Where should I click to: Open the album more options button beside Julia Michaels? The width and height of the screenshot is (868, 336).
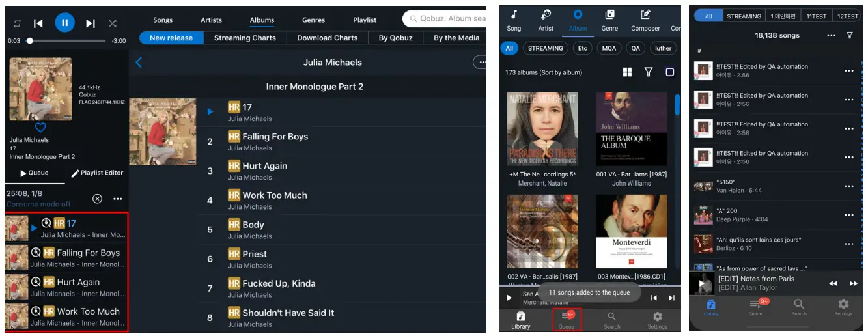coord(481,63)
